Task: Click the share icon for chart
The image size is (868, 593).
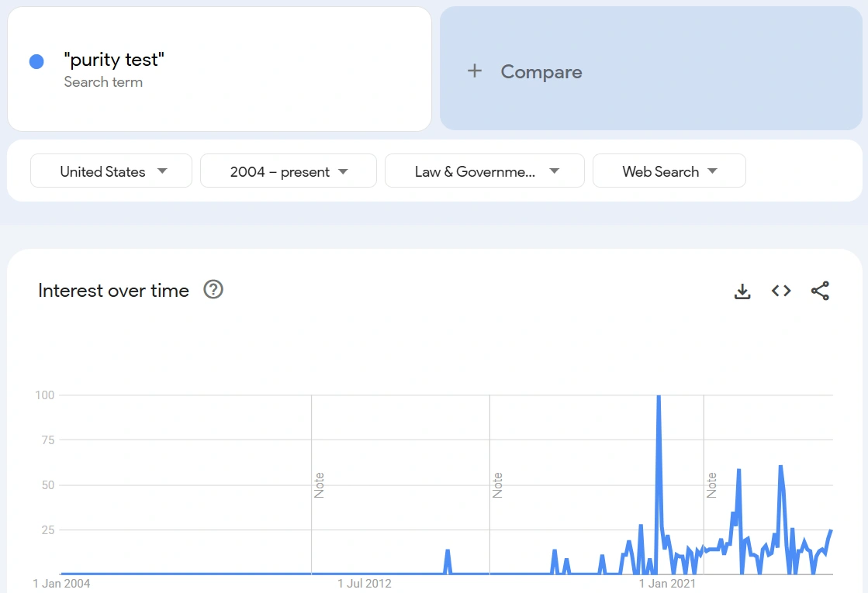Action: 820,291
